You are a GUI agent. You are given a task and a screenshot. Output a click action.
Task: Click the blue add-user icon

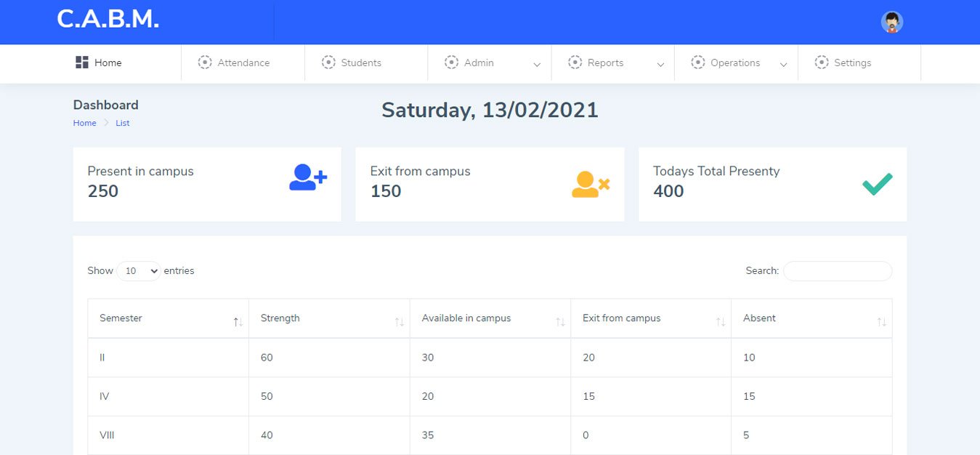308,177
